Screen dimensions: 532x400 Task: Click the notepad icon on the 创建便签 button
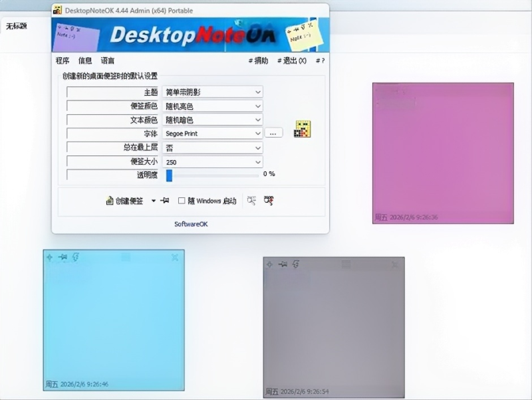[110, 201]
